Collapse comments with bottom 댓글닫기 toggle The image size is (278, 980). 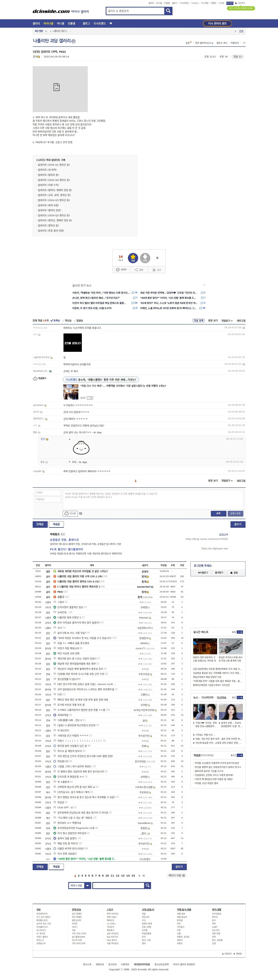[x=227, y=481]
